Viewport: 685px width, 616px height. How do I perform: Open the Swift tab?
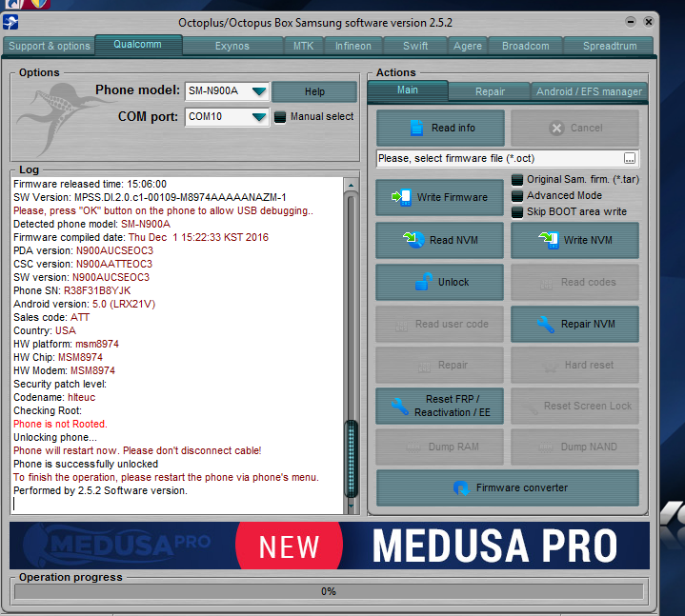click(x=415, y=46)
